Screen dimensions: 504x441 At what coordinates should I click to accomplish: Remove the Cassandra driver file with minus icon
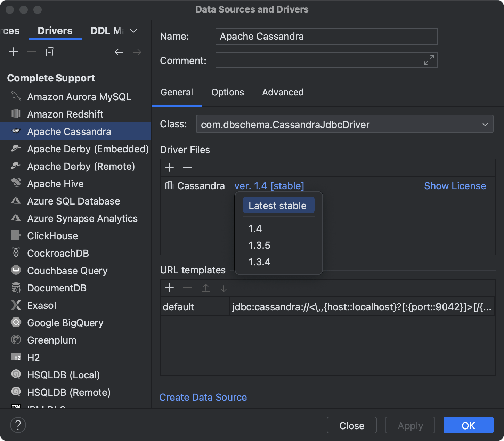187,167
